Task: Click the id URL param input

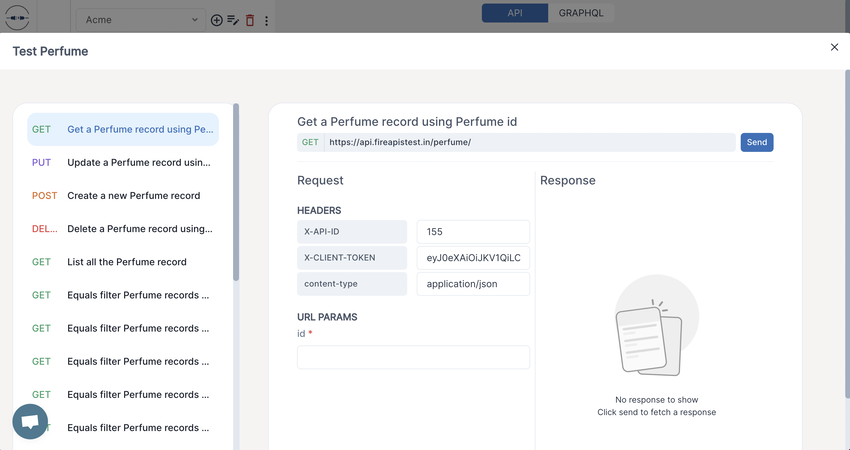Action: point(413,357)
